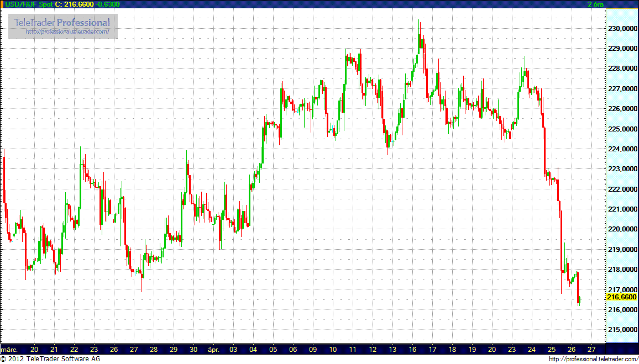Select the 217,0000 price axis label
Screen dimensions: 639x364
click(622, 289)
